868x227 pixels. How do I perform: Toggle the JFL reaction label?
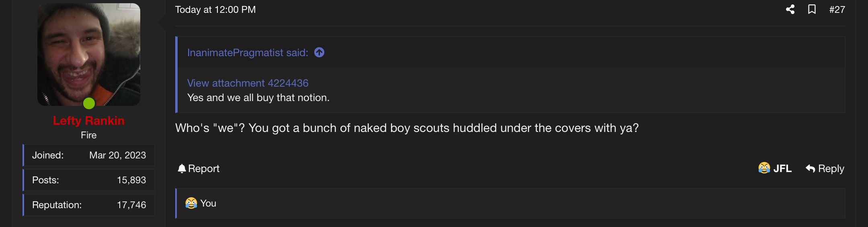coord(782,168)
